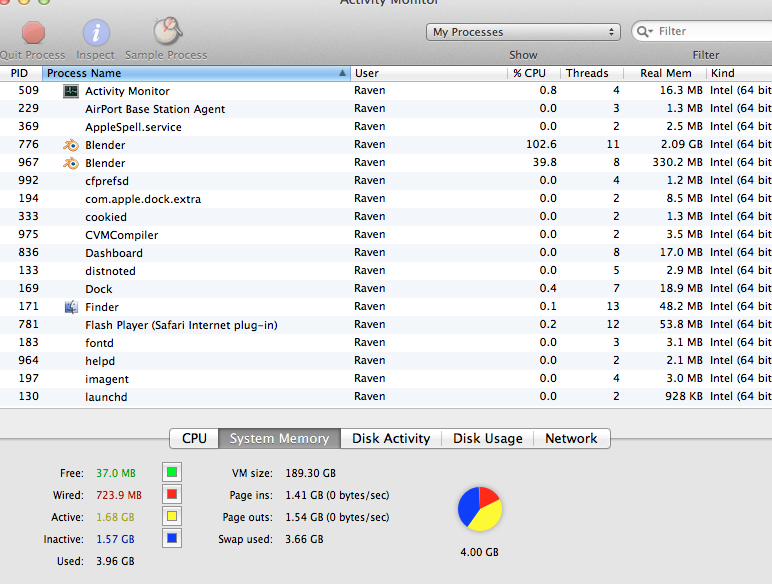The height and width of the screenshot is (584, 772).
Task: Click the 330.2 MB memory value
Action: click(x=677, y=162)
